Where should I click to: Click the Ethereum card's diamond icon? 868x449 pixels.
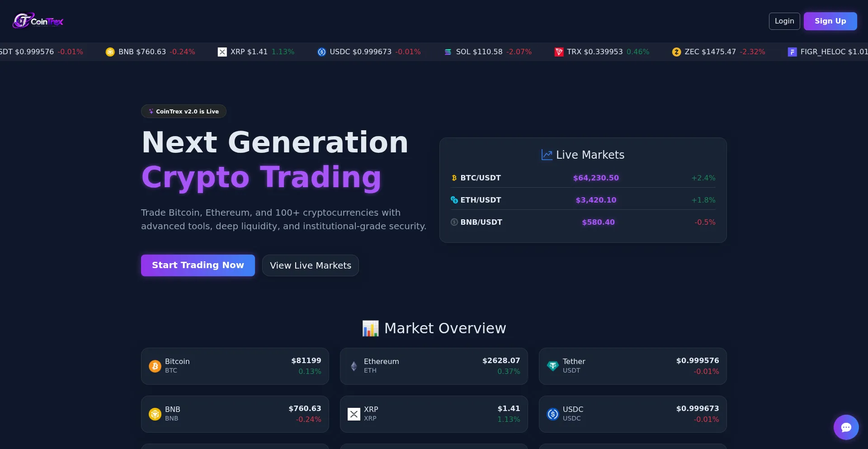click(354, 366)
